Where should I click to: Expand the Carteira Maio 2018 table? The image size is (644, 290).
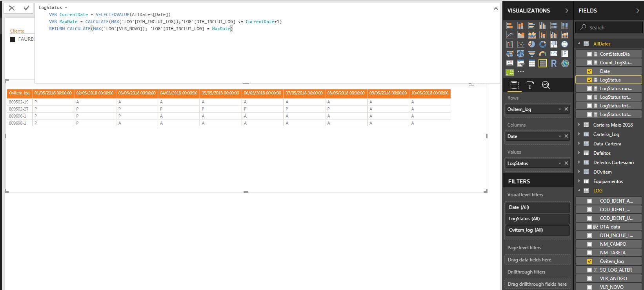[x=579, y=125]
